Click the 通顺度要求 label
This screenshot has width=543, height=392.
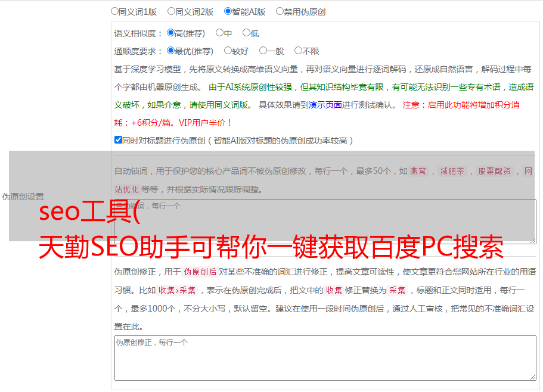(x=138, y=51)
